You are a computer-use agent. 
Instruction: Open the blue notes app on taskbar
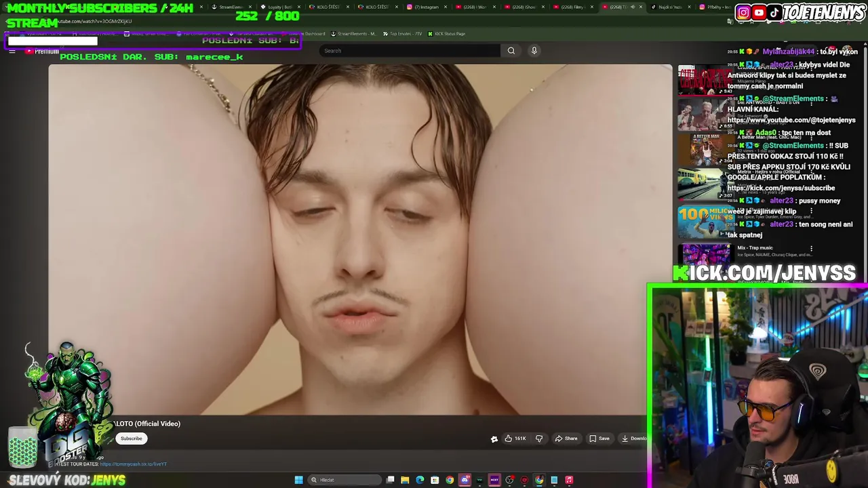[x=554, y=480]
